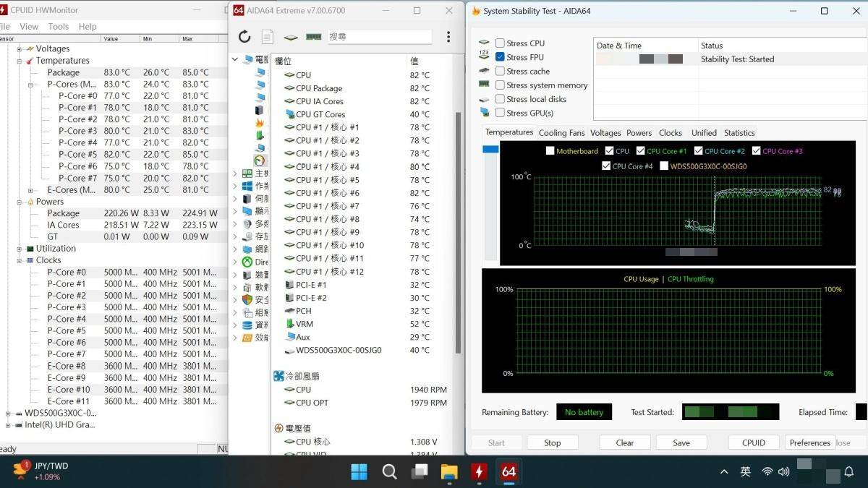Image resolution: width=868 pixels, height=488 pixels.
Task: Open the language input indicator in system tray
Action: (x=746, y=472)
